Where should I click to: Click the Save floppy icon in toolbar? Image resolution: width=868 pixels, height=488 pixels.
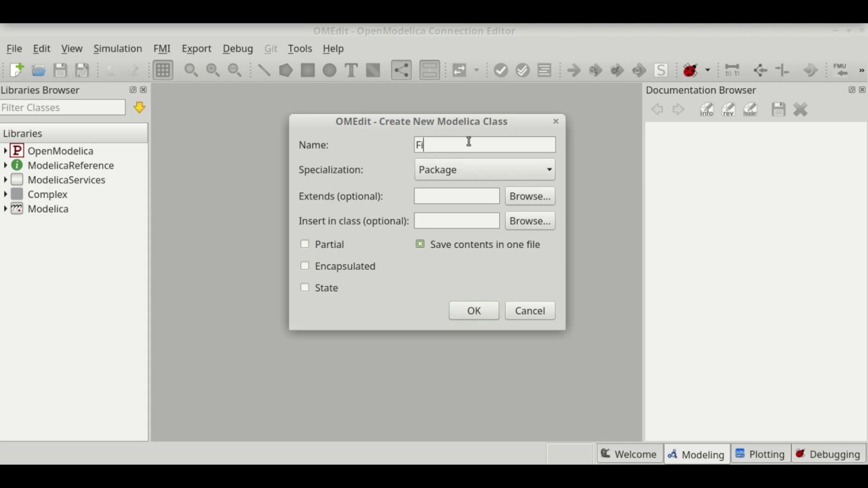(60, 70)
